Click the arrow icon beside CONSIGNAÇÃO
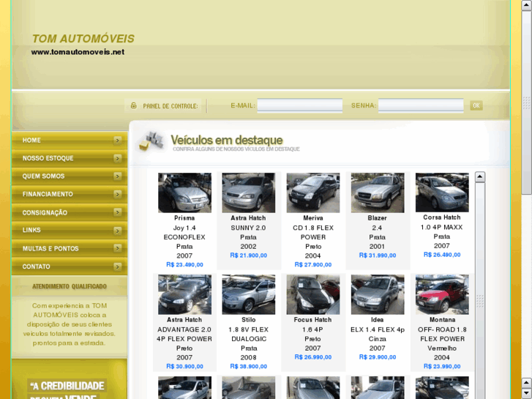The image size is (532, 399). (117, 212)
